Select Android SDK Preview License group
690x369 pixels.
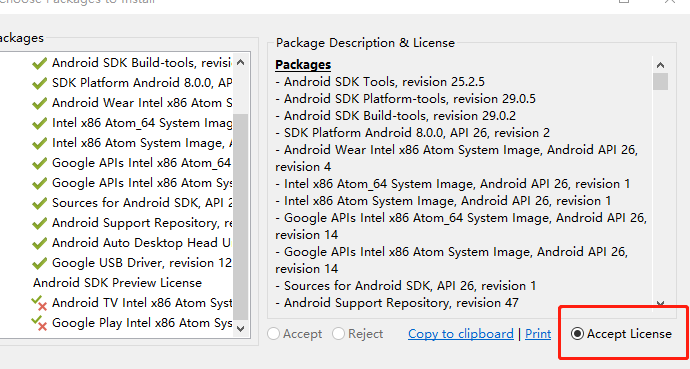[x=117, y=283]
